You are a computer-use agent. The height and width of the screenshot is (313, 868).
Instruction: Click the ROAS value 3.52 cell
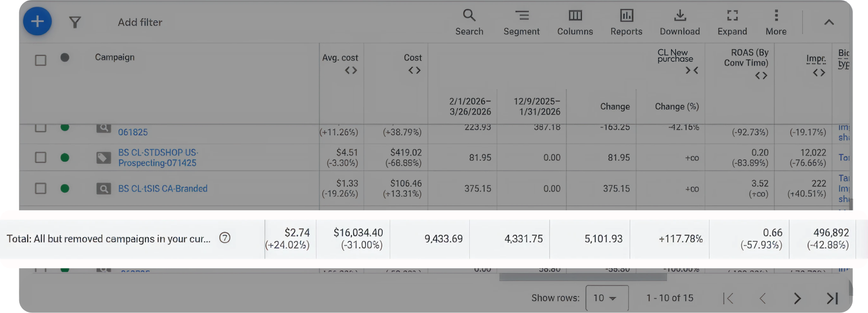(760, 183)
